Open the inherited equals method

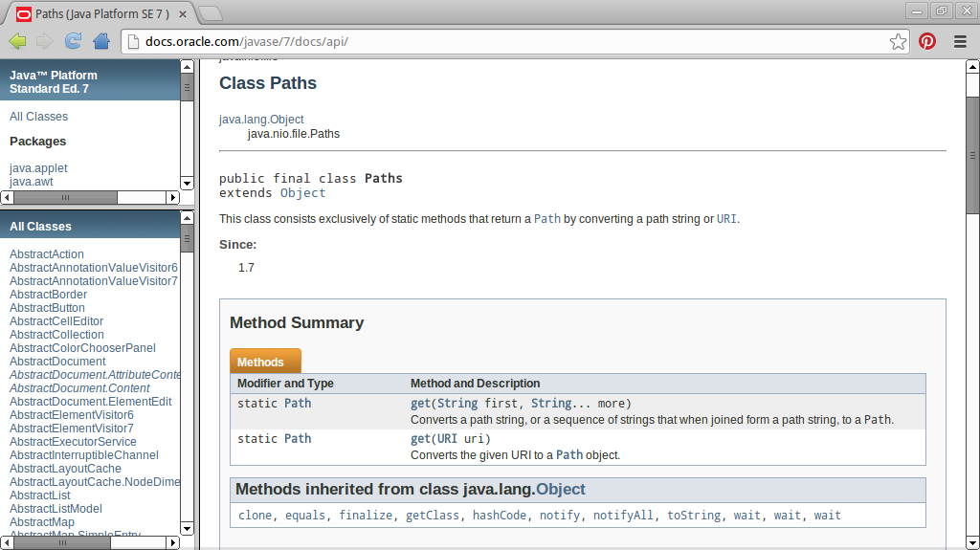305,516
